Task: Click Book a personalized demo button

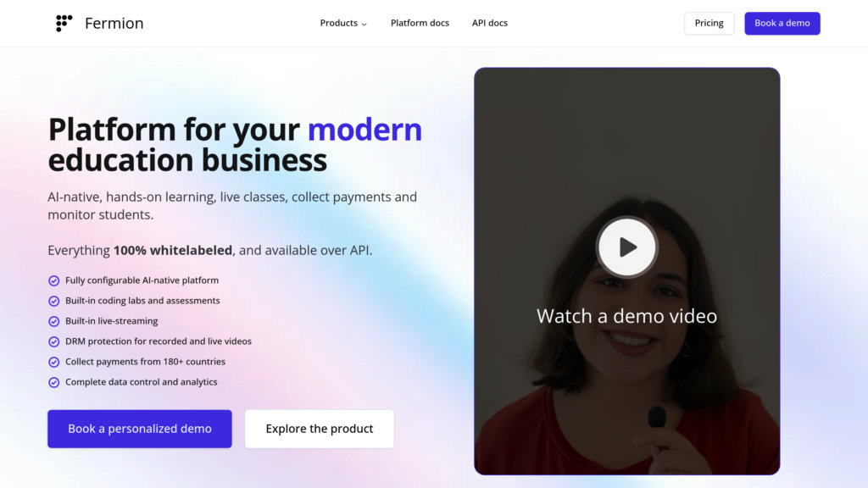Action: point(140,429)
